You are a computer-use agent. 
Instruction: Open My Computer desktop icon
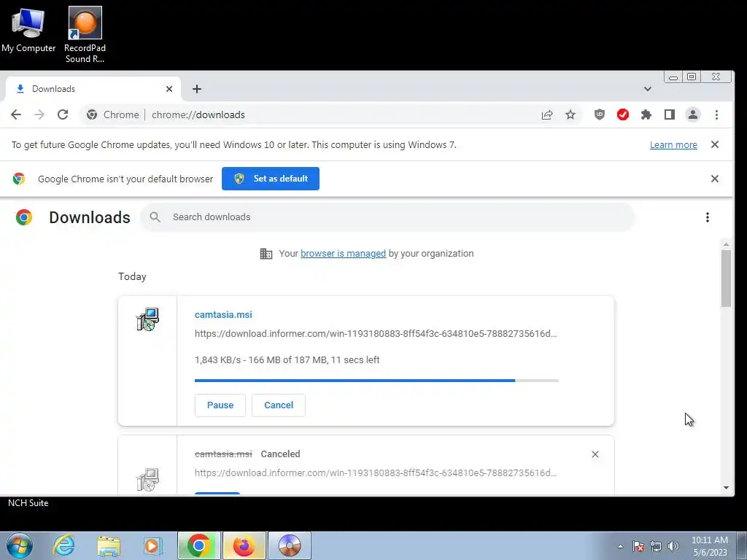[x=28, y=29]
